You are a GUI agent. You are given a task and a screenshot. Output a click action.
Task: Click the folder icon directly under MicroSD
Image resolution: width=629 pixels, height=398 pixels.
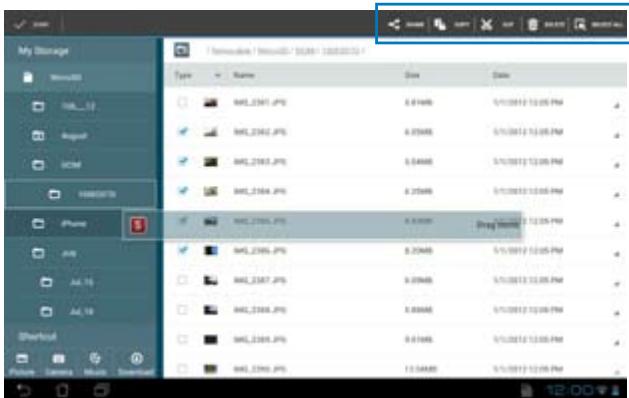[38, 106]
